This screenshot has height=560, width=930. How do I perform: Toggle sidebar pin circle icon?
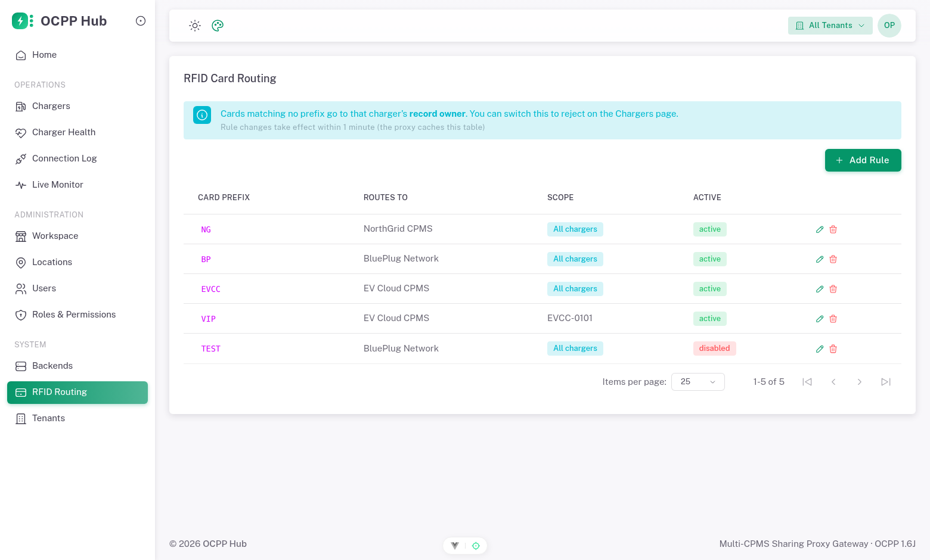(141, 21)
